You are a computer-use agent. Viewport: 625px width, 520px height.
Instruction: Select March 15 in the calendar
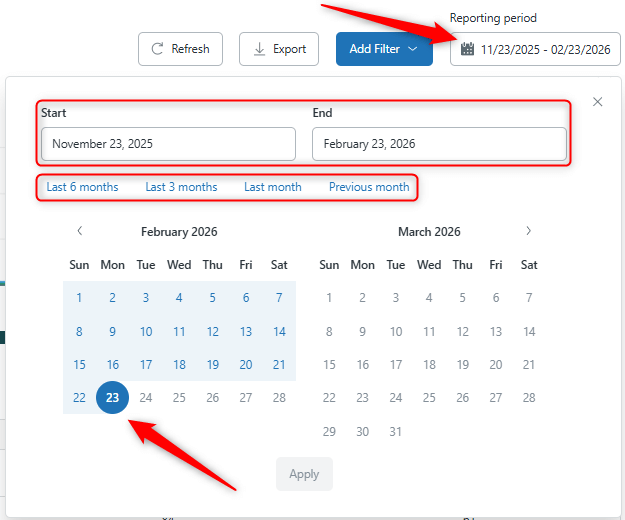pos(329,365)
